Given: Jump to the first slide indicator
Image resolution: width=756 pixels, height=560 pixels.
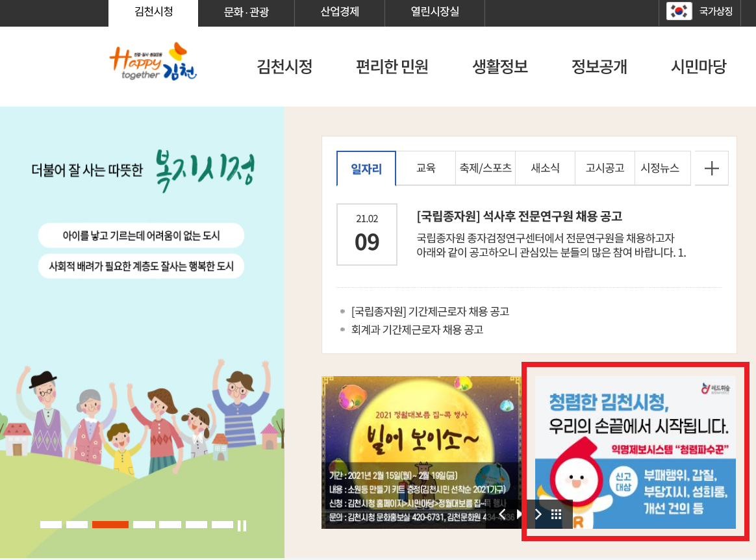Looking at the screenshot, I should tap(51, 525).
